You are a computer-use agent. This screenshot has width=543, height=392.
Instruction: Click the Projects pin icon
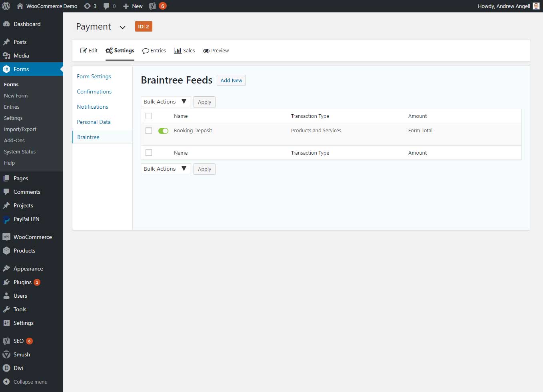(6, 205)
